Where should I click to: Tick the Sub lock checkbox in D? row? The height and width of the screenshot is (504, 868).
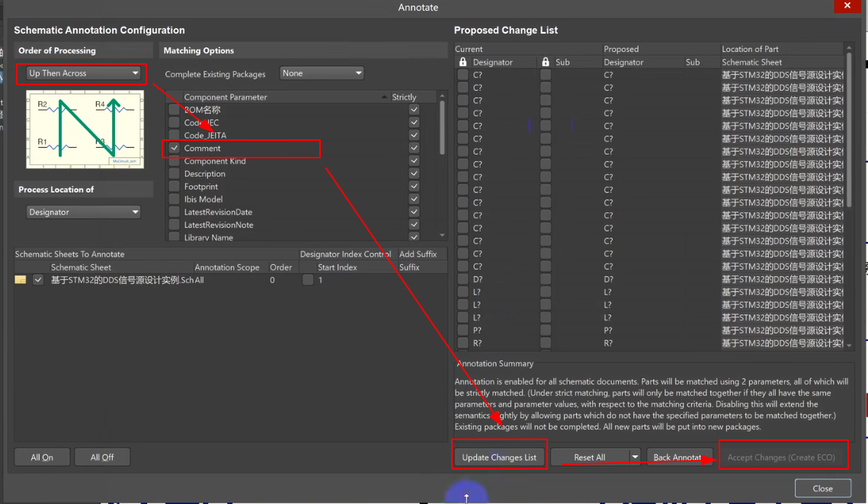pos(546,279)
